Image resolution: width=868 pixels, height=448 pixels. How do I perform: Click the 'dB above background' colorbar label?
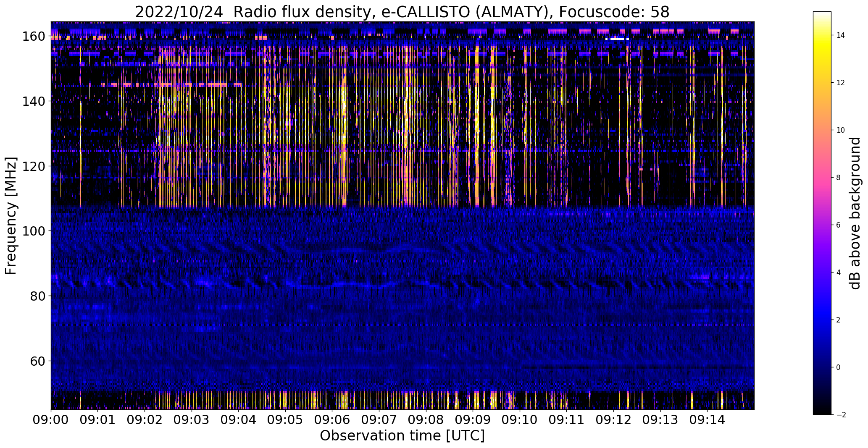point(855,213)
